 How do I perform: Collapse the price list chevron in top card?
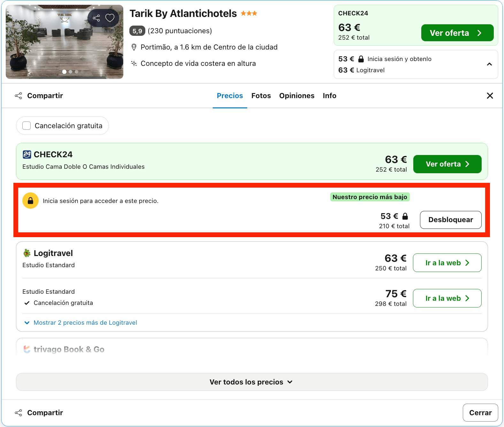pos(489,64)
